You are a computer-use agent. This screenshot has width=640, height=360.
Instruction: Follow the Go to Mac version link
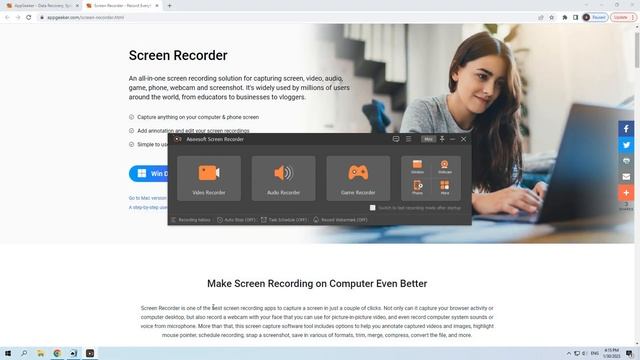click(147, 198)
